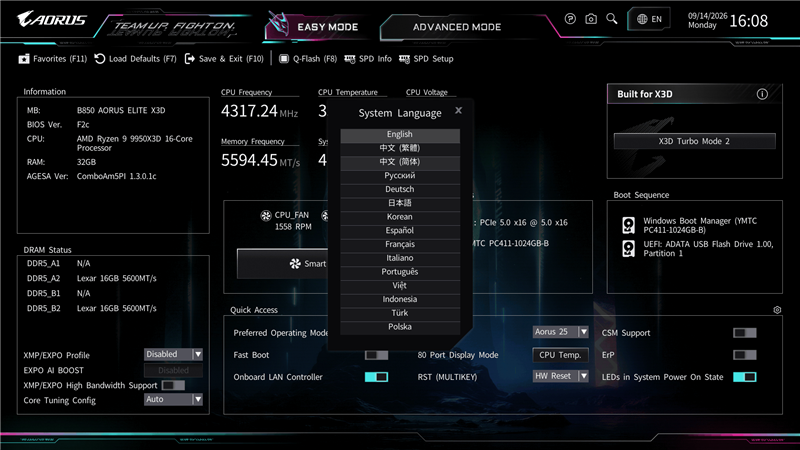This screenshot has height=450, width=800.
Task: Select 中文 (繁體) language
Action: click(400, 148)
